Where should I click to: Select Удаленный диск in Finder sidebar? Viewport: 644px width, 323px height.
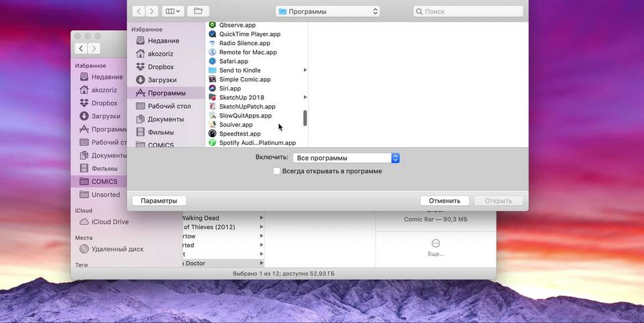tap(111, 249)
